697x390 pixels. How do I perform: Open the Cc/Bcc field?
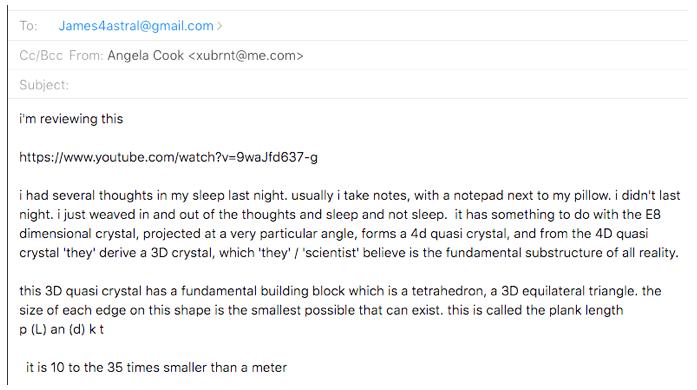[41, 56]
